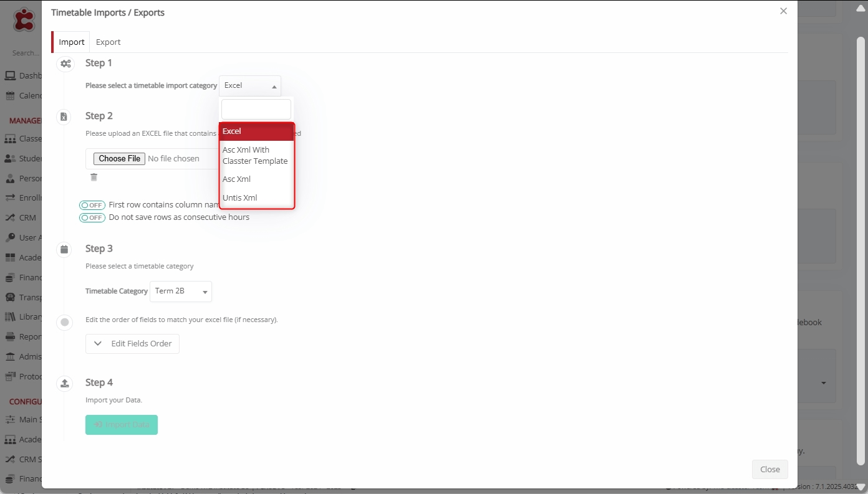The width and height of the screenshot is (868, 494).
Task: Click the Dashboard laptop icon in sidebar
Action: (10, 76)
